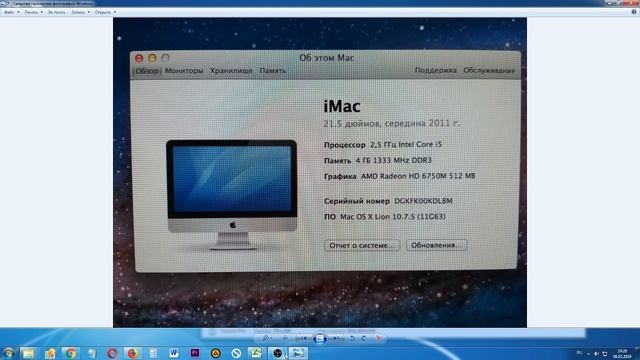Viewport: 640px width, 360px height.
Task: Go to the next photo
Action: click(338, 338)
